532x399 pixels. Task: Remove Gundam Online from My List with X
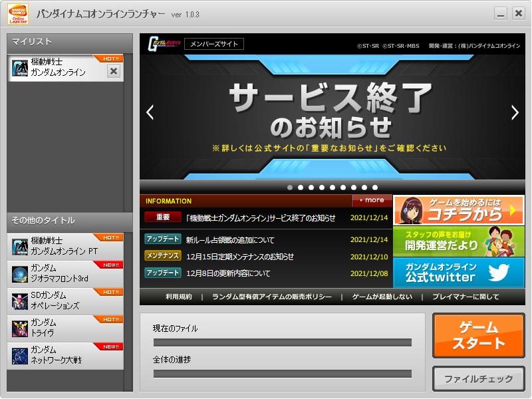(114, 72)
